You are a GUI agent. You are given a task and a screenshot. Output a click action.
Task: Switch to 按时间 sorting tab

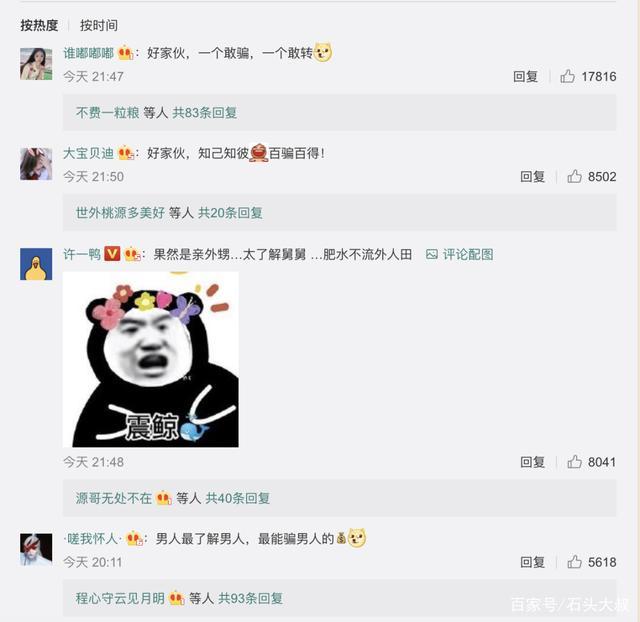tap(99, 26)
